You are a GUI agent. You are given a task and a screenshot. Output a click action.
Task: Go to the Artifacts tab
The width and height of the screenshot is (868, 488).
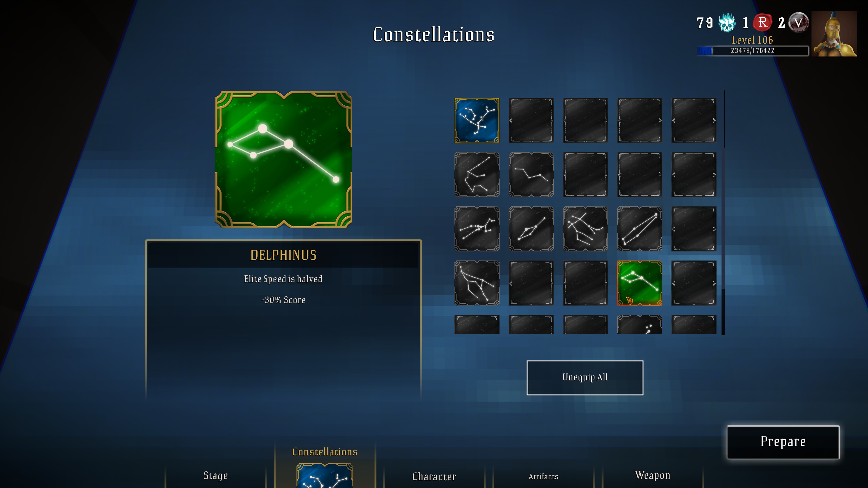(x=543, y=476)
